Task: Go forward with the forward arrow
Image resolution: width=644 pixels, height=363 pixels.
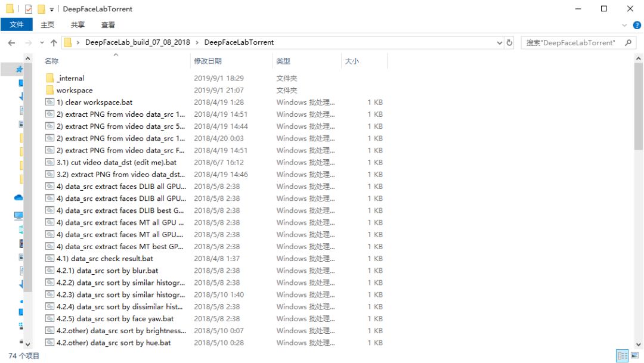Action: [28, 43]
